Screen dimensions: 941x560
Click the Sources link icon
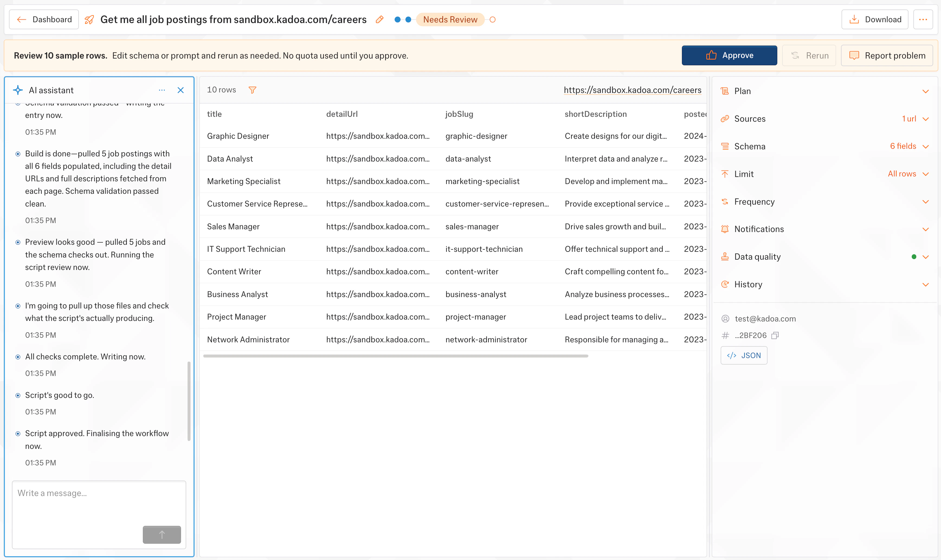724,119
